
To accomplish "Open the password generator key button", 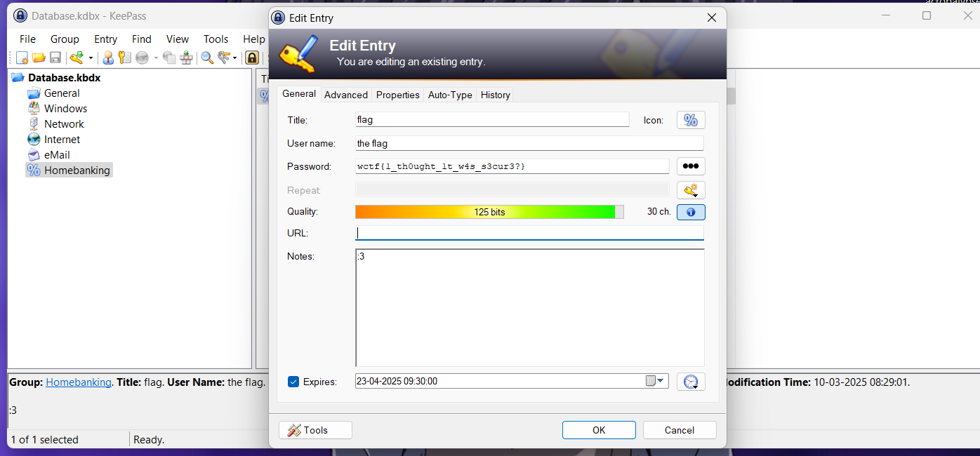I will click(691, 190).
